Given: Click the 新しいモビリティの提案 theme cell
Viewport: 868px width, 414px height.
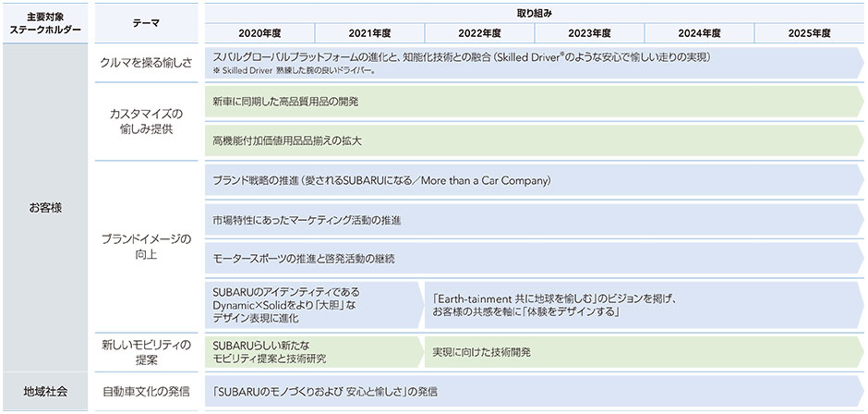Looking at the screenshot, I should [x=146, y=352].
